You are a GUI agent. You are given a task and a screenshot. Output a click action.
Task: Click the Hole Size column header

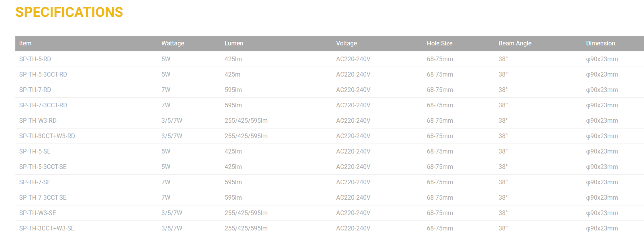pyautogui.click(x=439, y=43)
